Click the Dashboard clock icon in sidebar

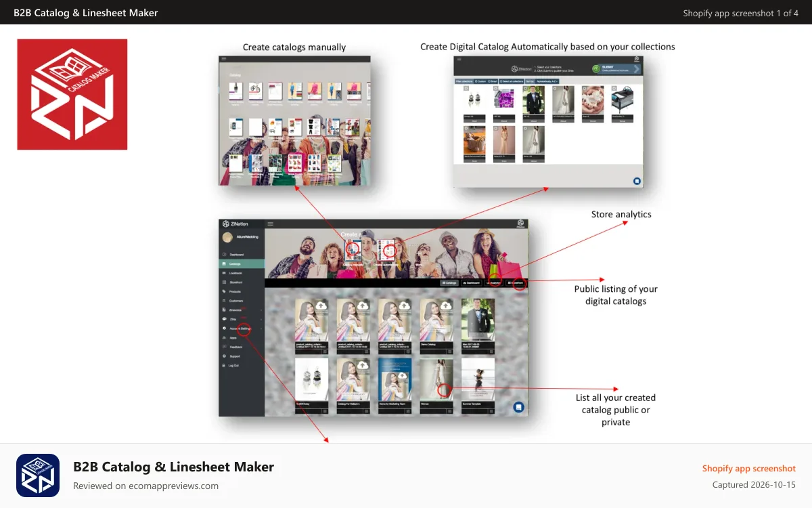click(224, 255)
